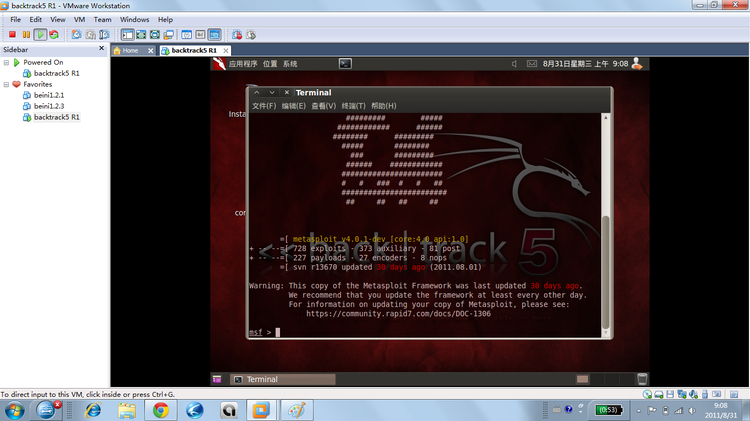Suspend the VM using the orange pause icon
The image size is (750, 421).
tap(26, 34)
